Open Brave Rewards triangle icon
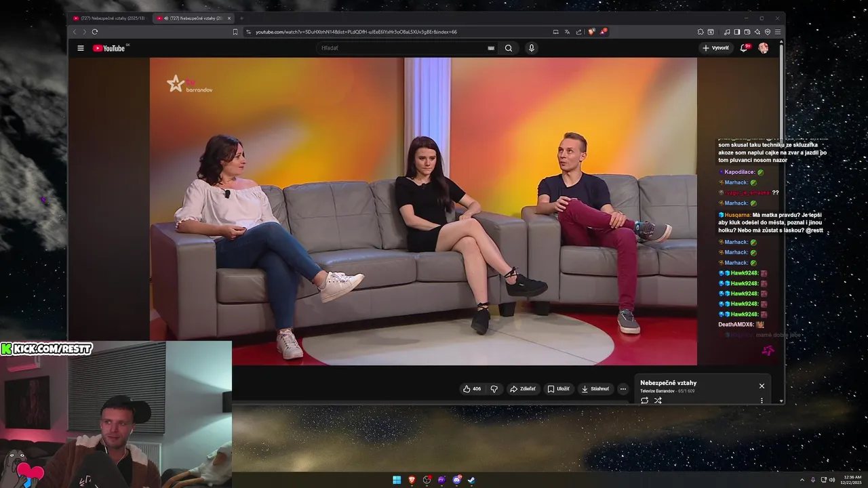Viewport: 868px width, 488px height. coord(603,32)
